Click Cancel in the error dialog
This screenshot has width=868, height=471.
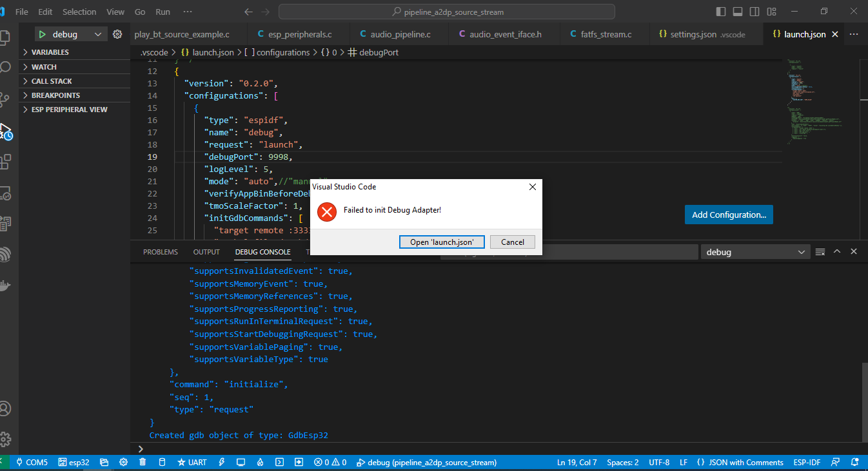513,242
